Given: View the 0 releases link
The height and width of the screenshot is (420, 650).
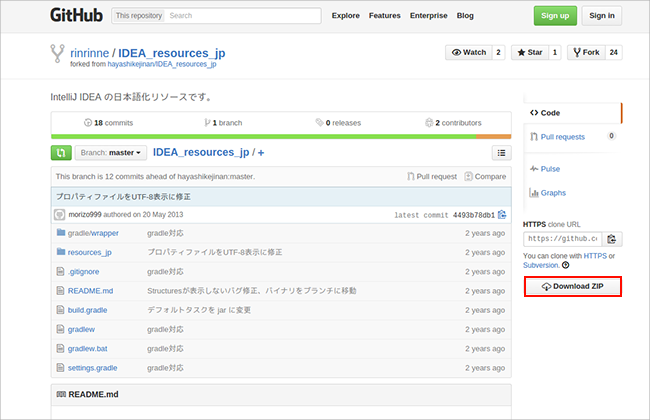Looking at the screenshot, I should (338, 123).
